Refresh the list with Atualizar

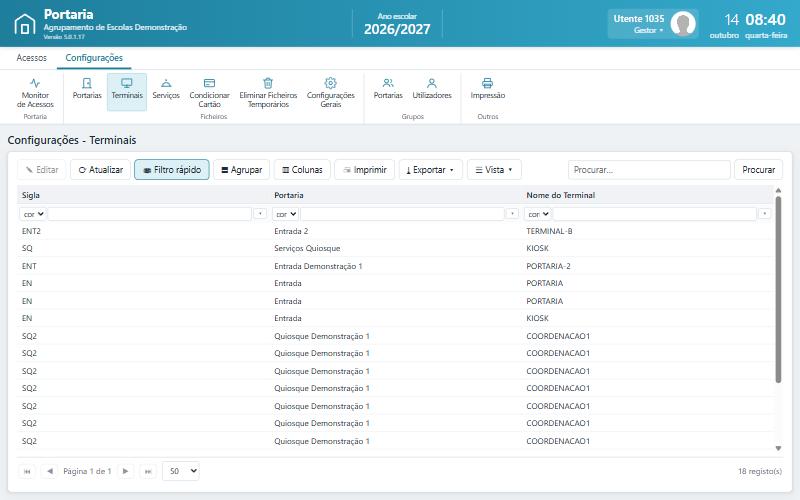point(101,169)
